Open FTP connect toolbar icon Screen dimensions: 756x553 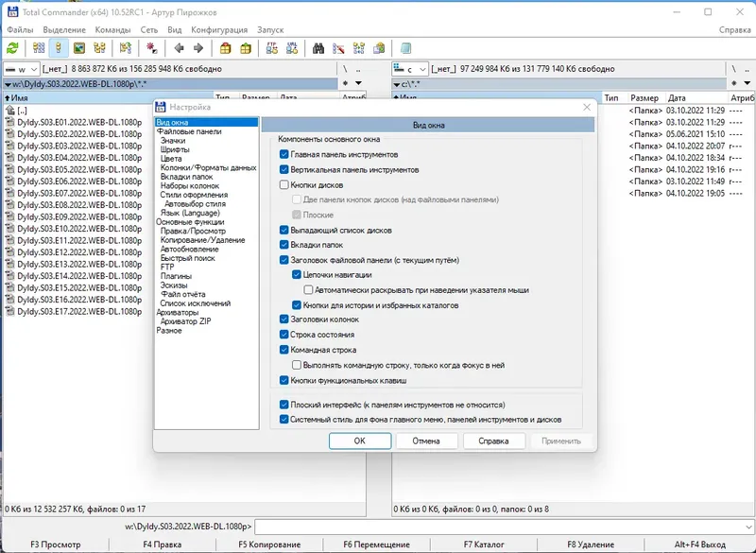[x=272, y=48]
